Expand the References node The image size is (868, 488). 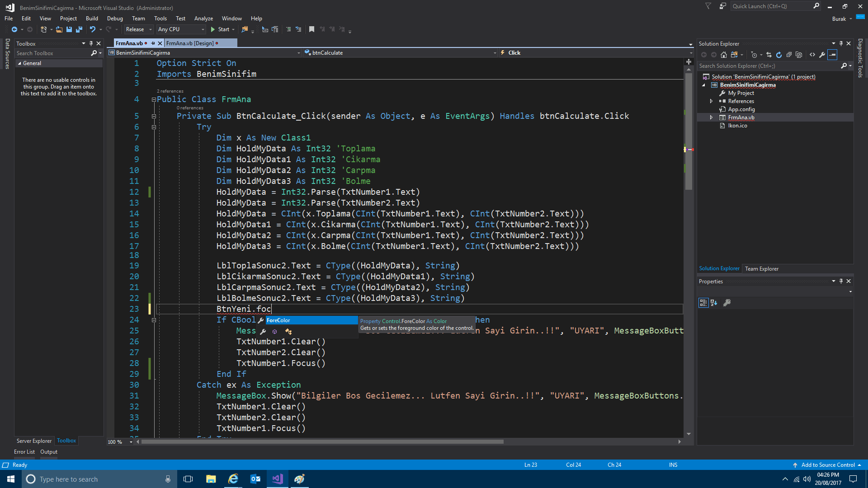pos(711,101)
